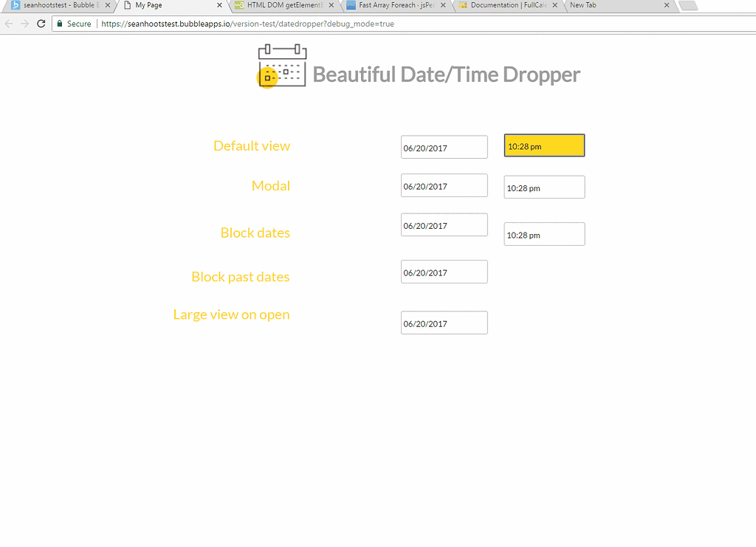The height and width of the screenshot is (547, 756).
Task: Click the forward navigation arrow
Action: pyautogui.click(x=24, y=23)
